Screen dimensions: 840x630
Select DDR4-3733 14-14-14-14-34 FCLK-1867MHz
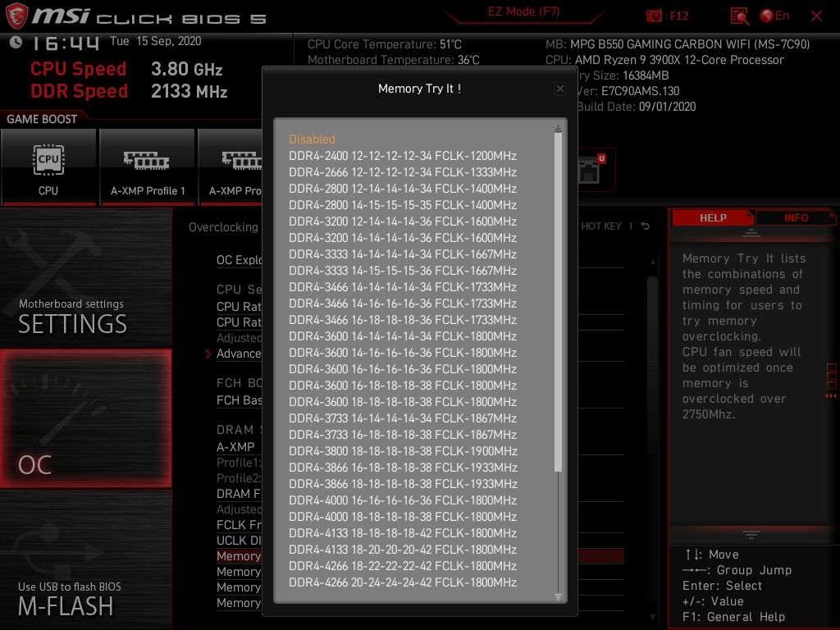[402, 418]
